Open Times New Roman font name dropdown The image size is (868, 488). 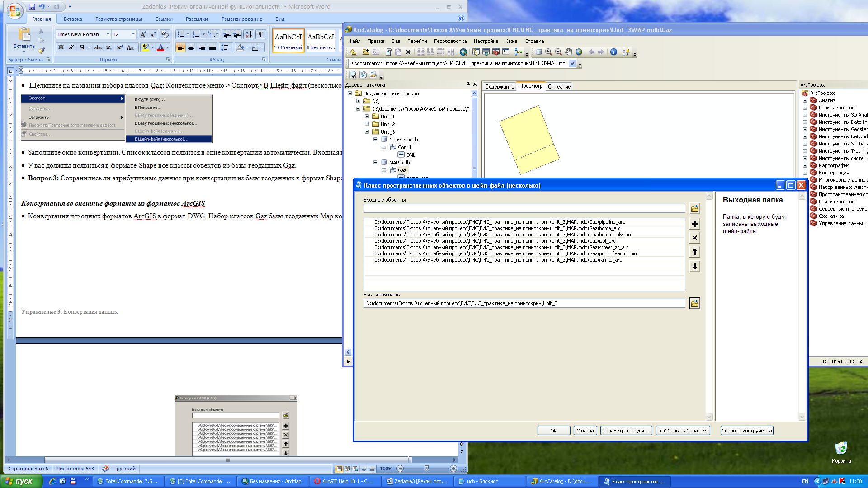coord(108,34)
